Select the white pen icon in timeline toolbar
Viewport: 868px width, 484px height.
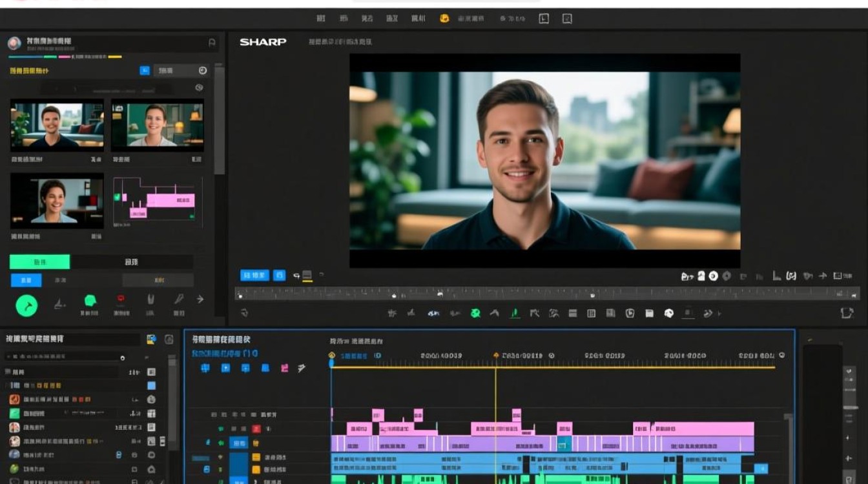click(302, 368)
